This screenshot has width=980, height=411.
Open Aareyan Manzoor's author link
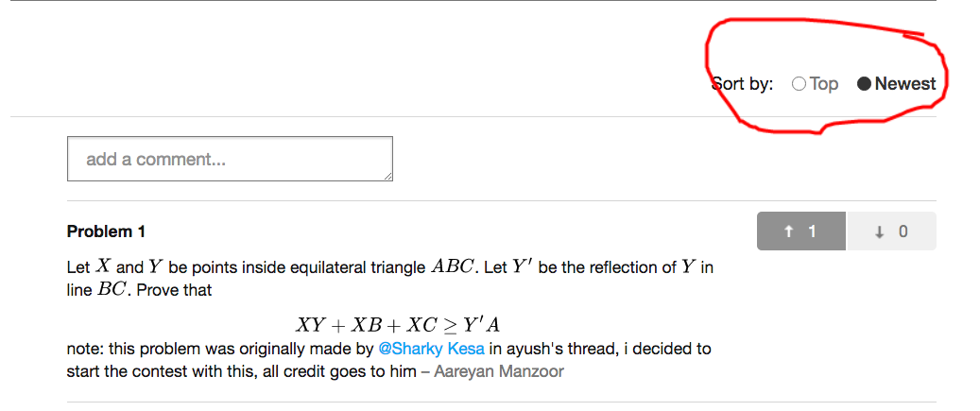[499, 371]
